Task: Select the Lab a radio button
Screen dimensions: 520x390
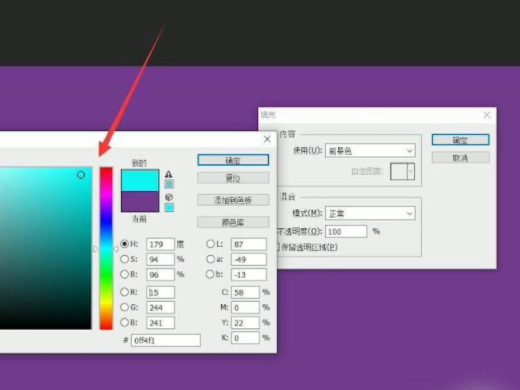Action: [210, 259]
